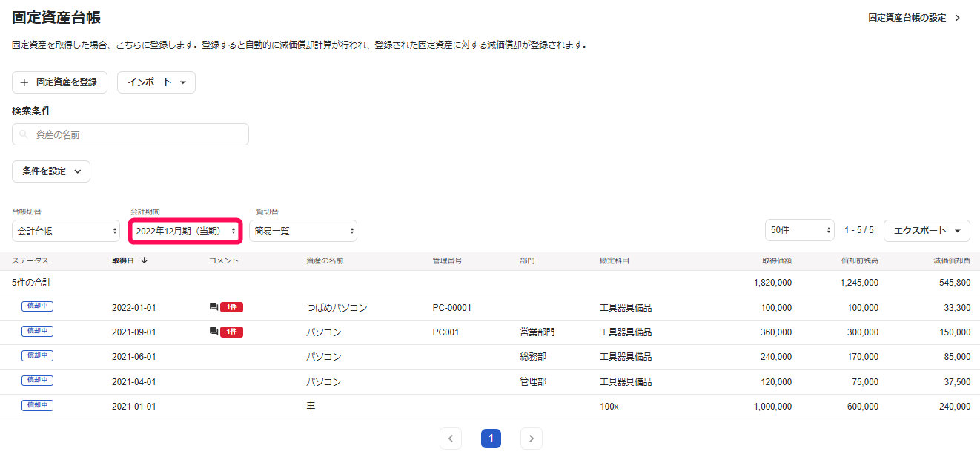The width and height of the screenshot is (980, 469).
Task: Open the 2022年12月期（当期） period dropdown
Action: tap(185, 231)
